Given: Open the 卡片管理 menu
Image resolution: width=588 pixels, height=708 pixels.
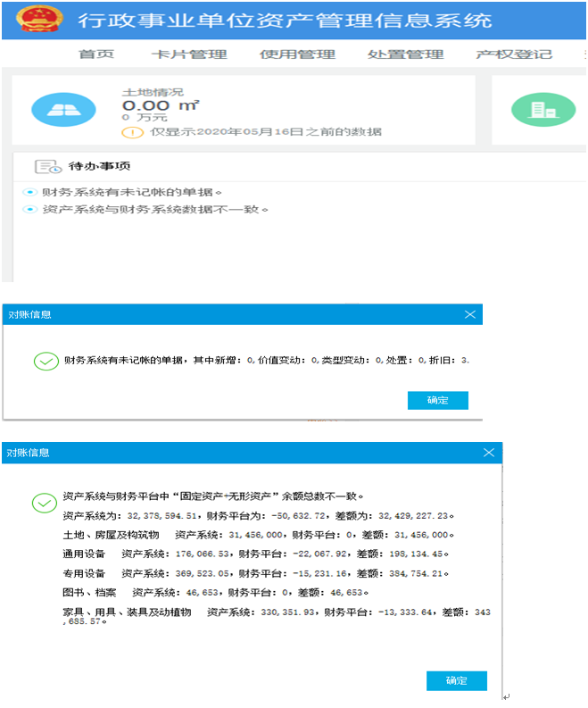Looking at the screenshot, I should coord(188,54).
